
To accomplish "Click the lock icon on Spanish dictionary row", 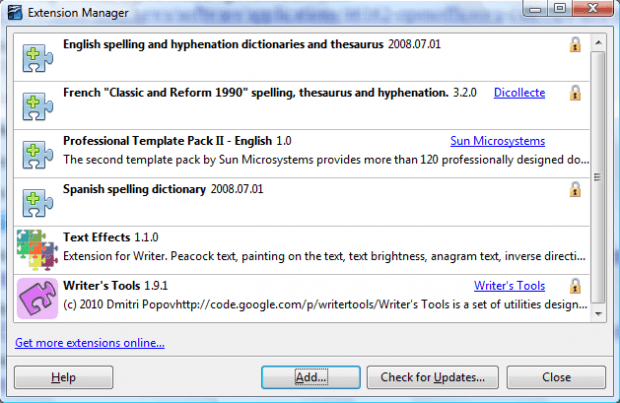I will click(x=575, y=189).
